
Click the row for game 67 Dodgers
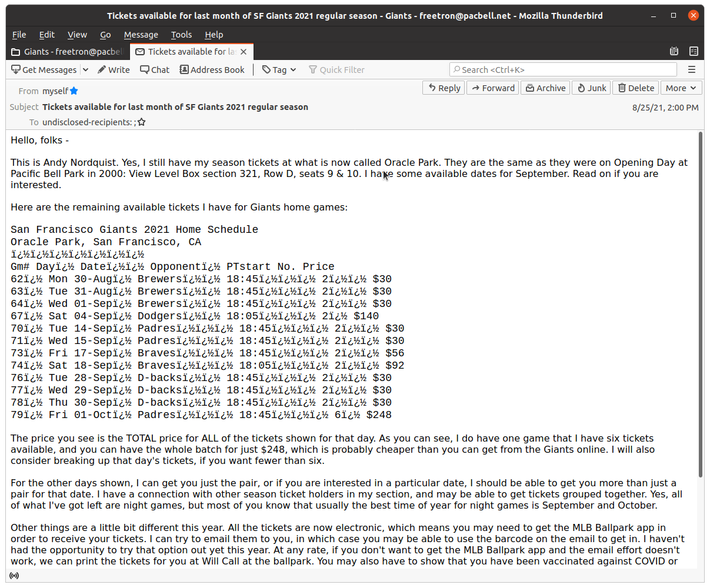(195, 316)
